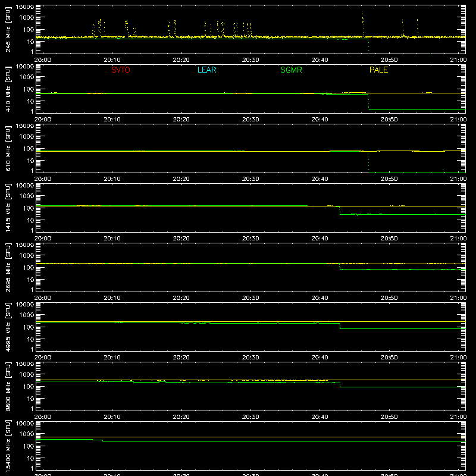Screen dimensions: 476x476
Task: Select the 610 MHz [SFU] axis label
Action: point(8,149)
